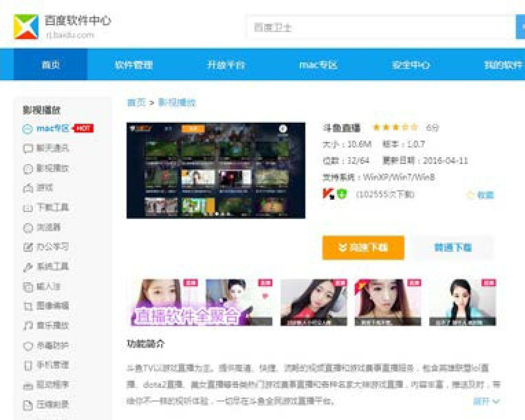
Task: Click the 下载工具 download tools icon
Action: pos(28,207)
